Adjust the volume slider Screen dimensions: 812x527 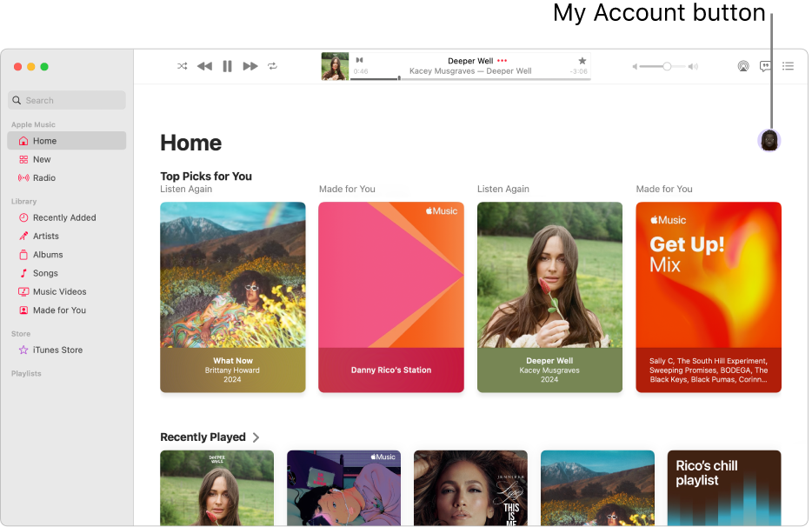pyautogui.click(x=666, y=66)
